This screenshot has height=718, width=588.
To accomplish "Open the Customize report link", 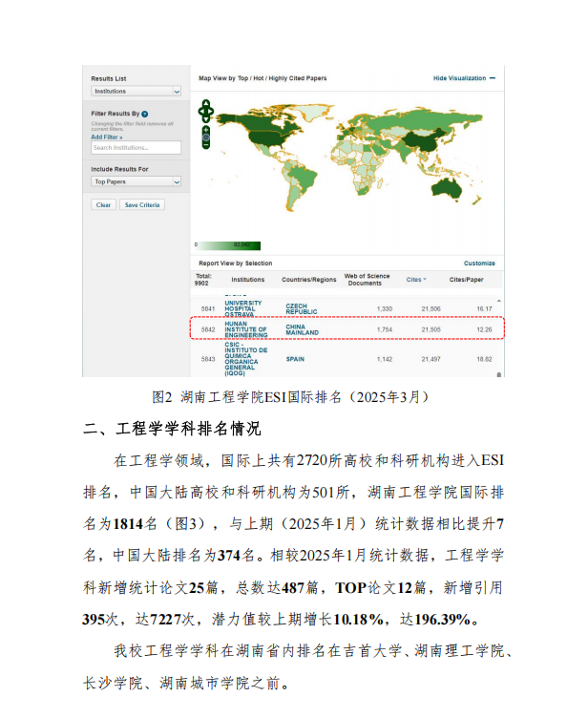I will 479,263.
